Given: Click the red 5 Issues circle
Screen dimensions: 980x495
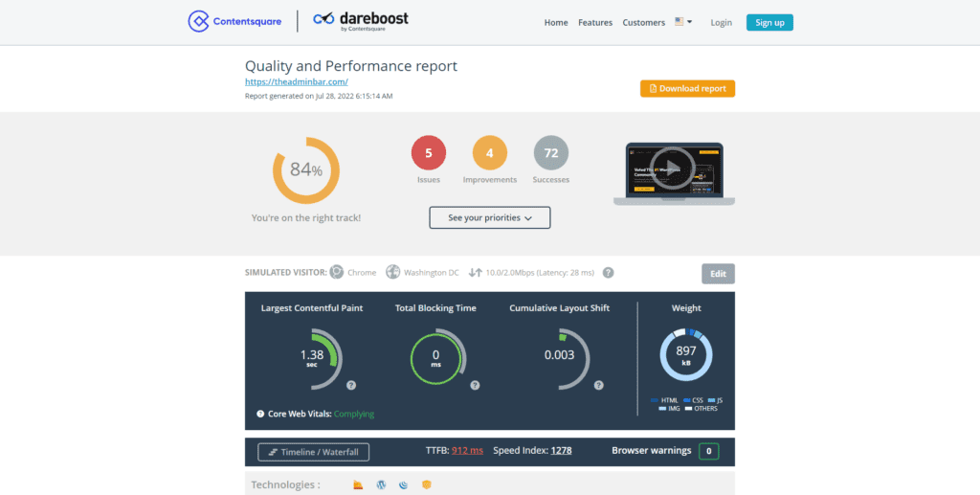Looking at the screenshot, I should coord(429,153).
